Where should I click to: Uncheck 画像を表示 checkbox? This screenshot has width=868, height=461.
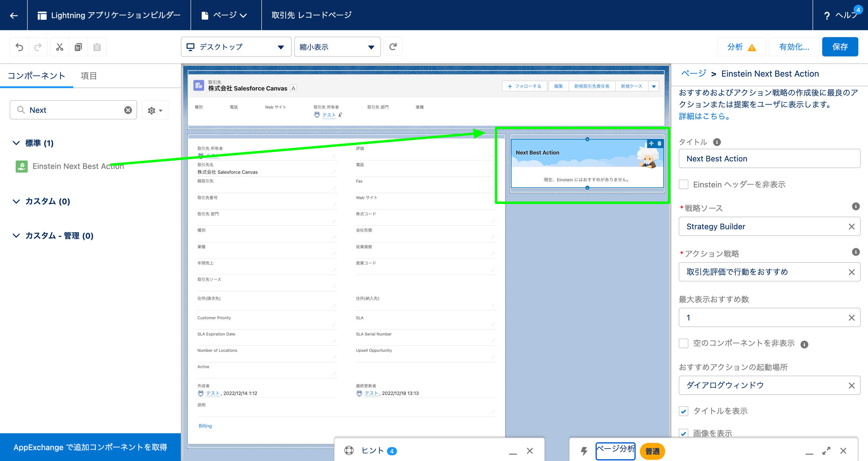(x=683, y=433)
